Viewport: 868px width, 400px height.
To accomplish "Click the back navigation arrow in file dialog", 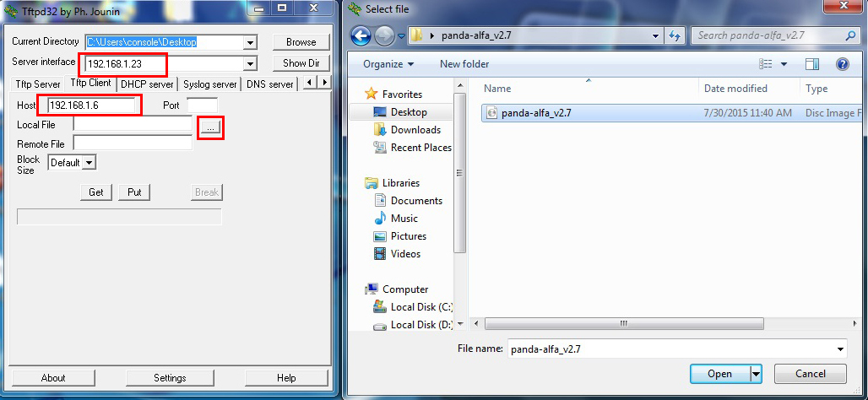I will (361, 35).
